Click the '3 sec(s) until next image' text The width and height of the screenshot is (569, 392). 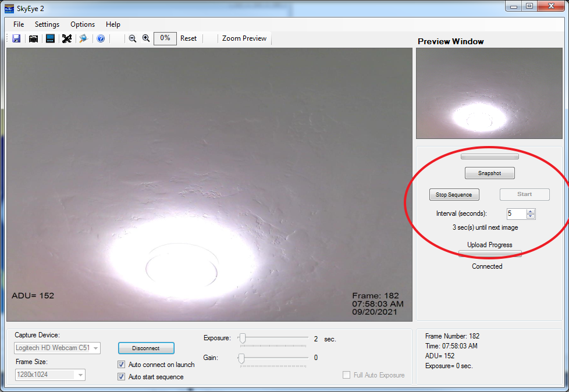pyautogui.click(x=485, y=227)
